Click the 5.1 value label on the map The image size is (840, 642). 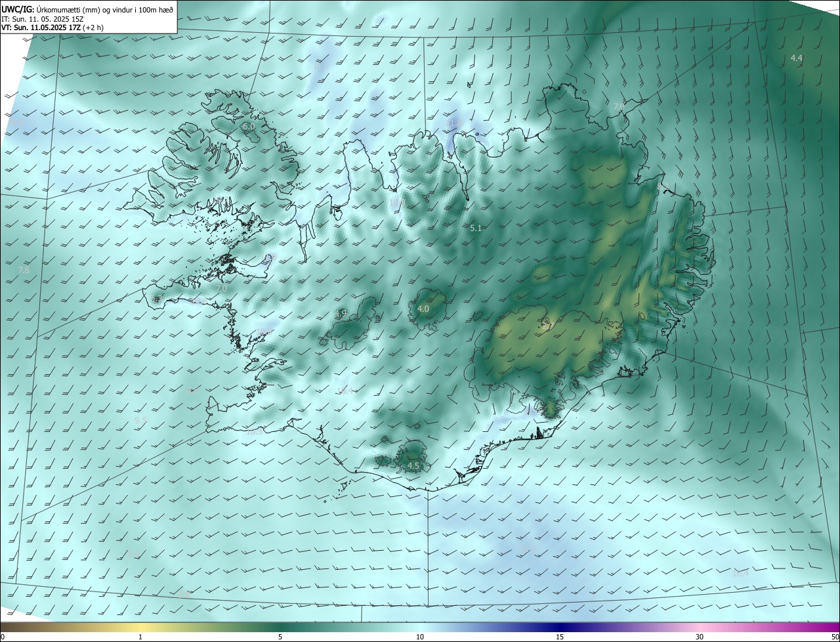pos(476,228)
